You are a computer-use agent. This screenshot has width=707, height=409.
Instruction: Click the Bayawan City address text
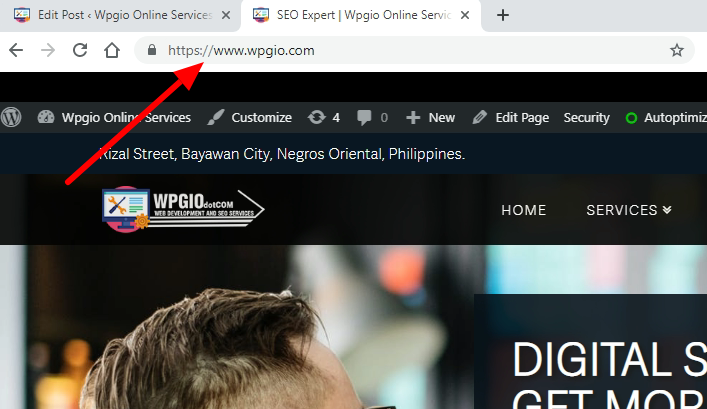(282, 154)
